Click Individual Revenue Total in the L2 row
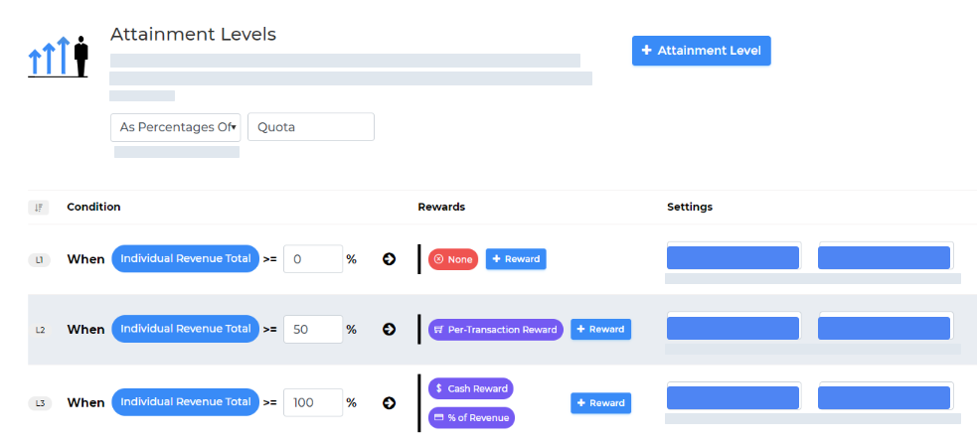 tap(185, 329)
